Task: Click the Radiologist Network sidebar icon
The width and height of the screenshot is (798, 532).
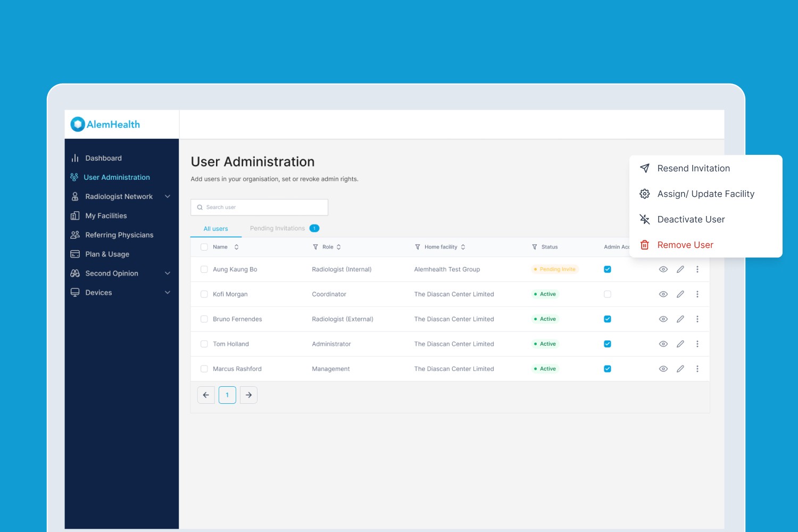Action: click(75, 196)
